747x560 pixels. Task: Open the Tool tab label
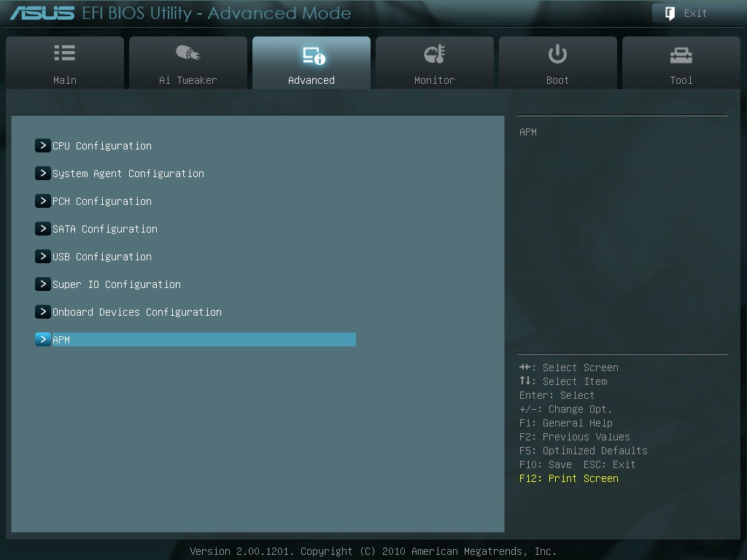tap(681, 80)
